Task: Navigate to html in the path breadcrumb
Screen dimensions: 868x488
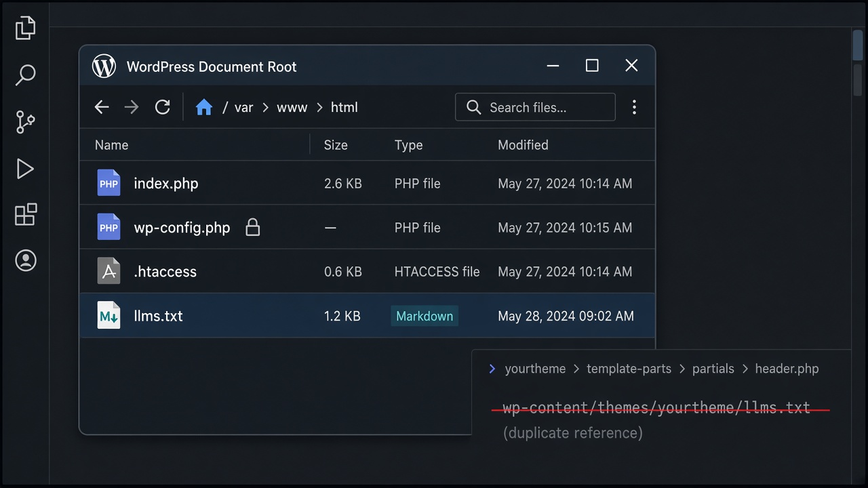Action: tap(344, 107)
